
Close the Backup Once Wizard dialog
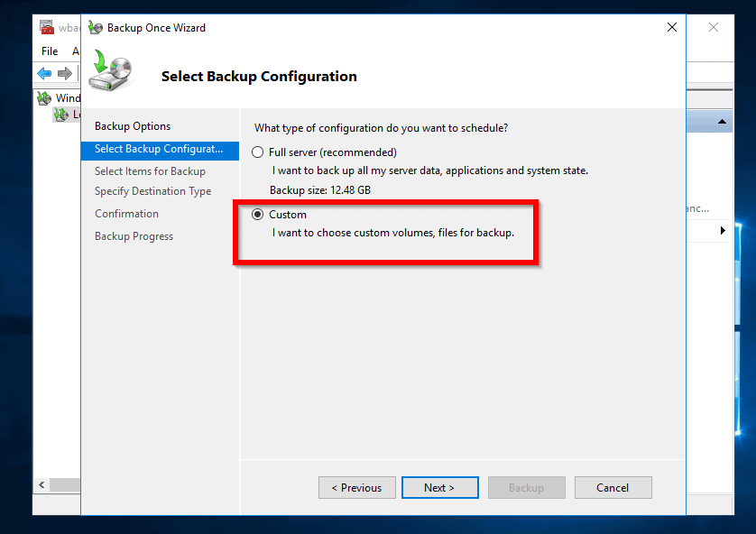pyautogui.click(x=671, y=27)
